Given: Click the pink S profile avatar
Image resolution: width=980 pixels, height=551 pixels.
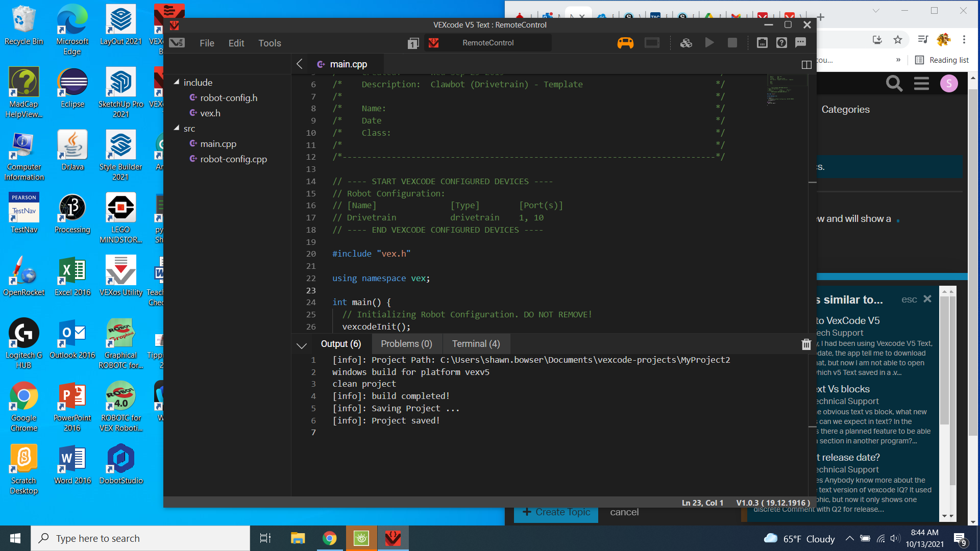Looking at the screenshot, I should (949, 84).
